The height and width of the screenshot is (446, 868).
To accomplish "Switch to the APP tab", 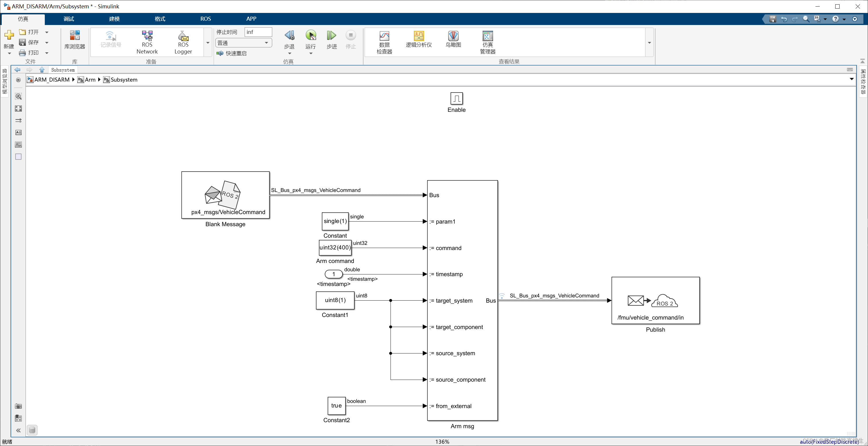I will 251,19.
